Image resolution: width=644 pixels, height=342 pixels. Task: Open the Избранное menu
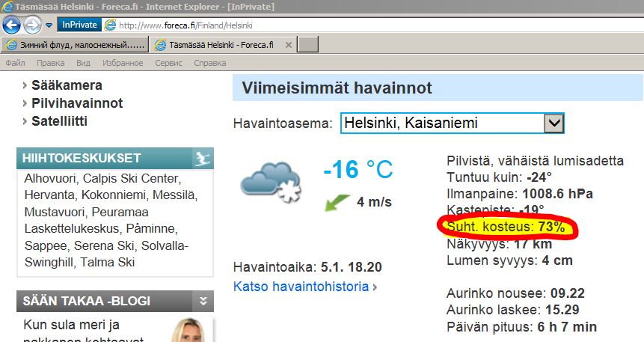click(123, 63)
